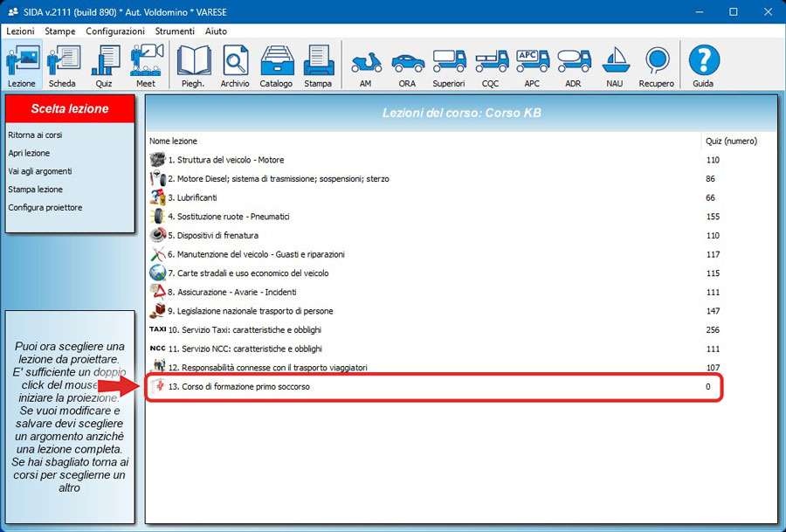The height and width of the screenshot is (532, 786).
Task: Click the Nome lezione column header
Action: [x=173, y=141]
